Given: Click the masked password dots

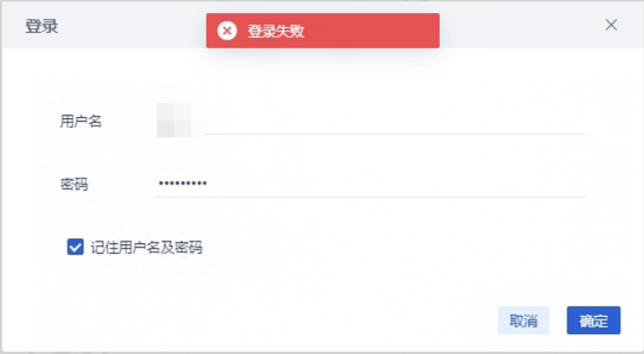Looking at the screenshot, I should [x=182, y=183].
